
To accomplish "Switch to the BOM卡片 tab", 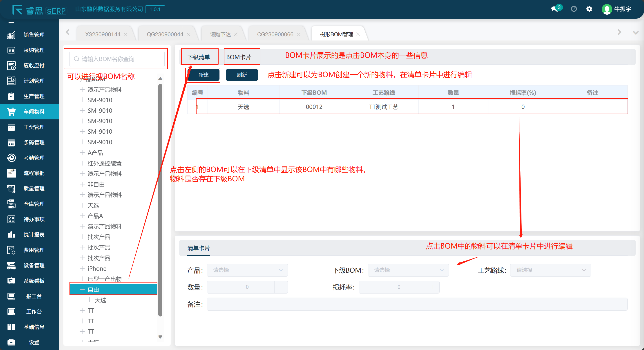I will pyautogui.click(x=239, y=57).
